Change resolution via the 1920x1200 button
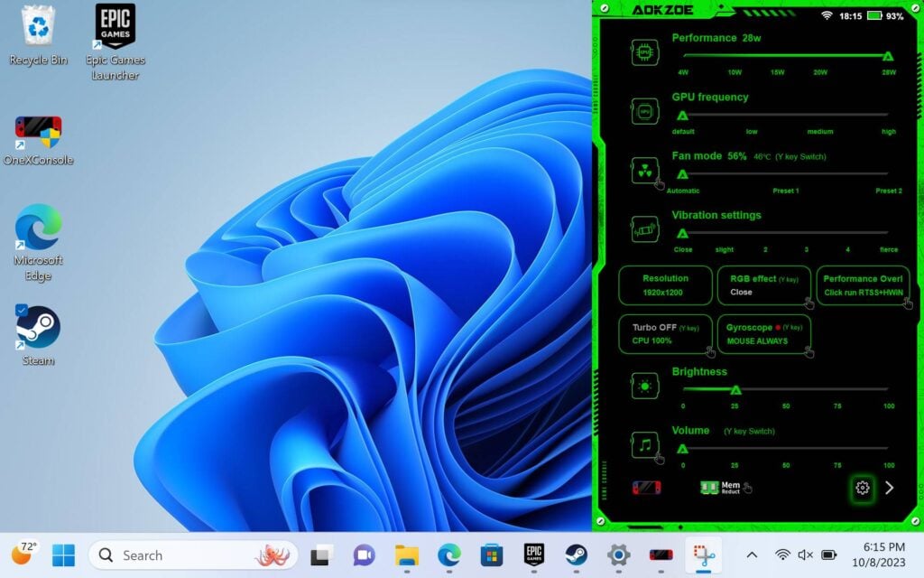 [664, 284]
